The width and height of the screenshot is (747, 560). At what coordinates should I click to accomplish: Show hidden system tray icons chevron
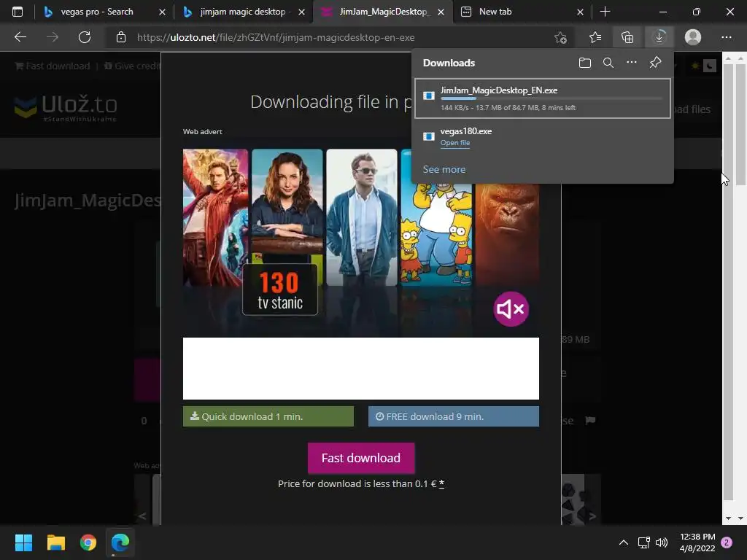click(623, 542)
